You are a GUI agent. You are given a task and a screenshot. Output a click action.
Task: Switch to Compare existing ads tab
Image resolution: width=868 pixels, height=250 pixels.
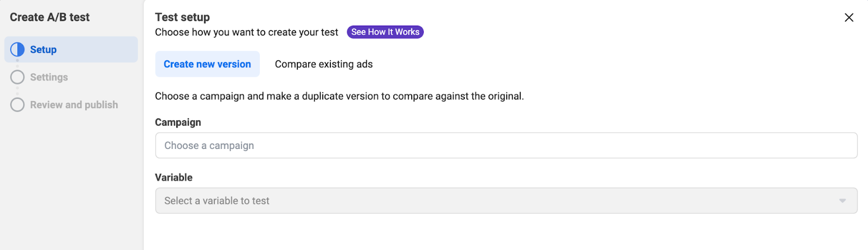coord(324,64)
